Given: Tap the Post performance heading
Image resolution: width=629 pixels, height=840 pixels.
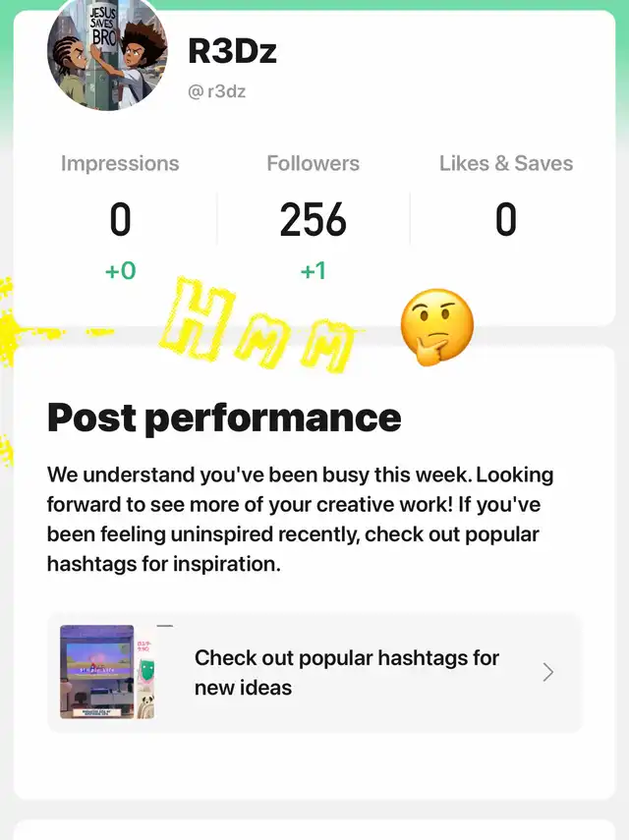Looking at the screenshot, I should (224, 418).
